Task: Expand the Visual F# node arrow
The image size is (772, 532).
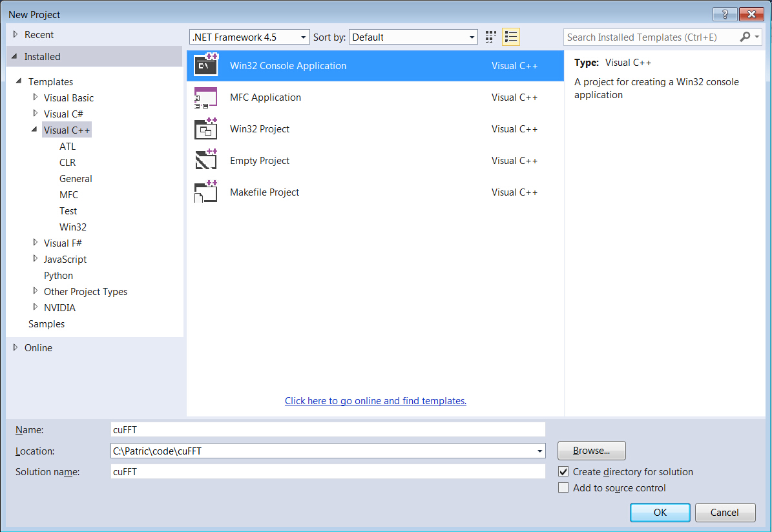Action: tap(35, 242)
